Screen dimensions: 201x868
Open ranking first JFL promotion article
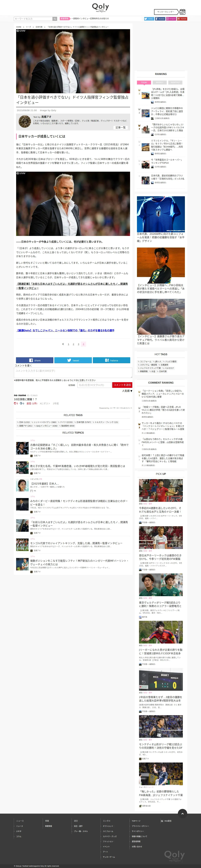coord(168,94)
